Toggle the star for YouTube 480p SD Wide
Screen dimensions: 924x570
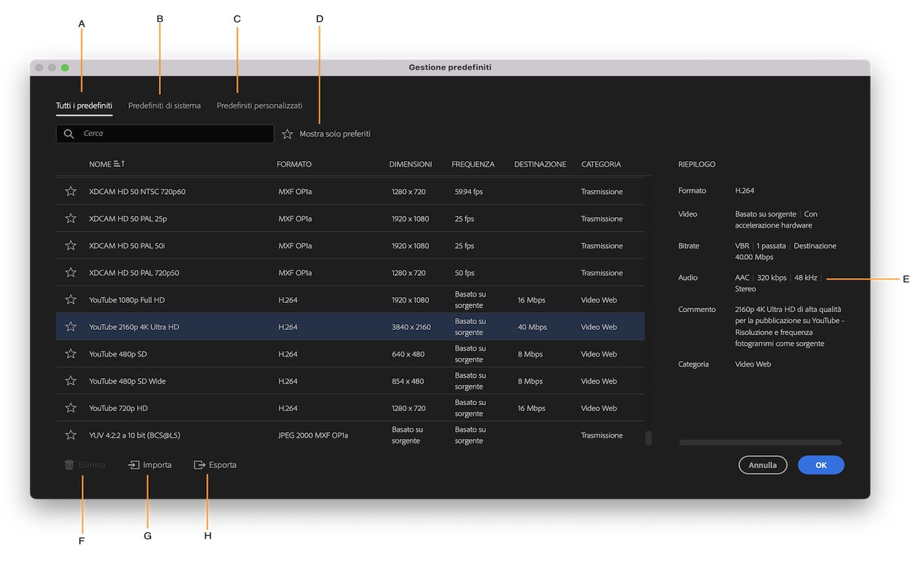point(71,381)
